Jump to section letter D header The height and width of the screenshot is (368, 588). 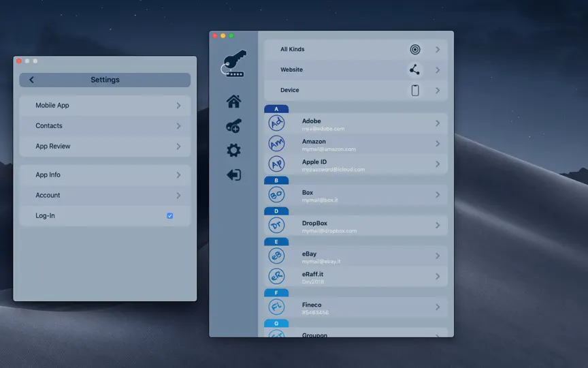pyautogui.click(x=276, y=211)
